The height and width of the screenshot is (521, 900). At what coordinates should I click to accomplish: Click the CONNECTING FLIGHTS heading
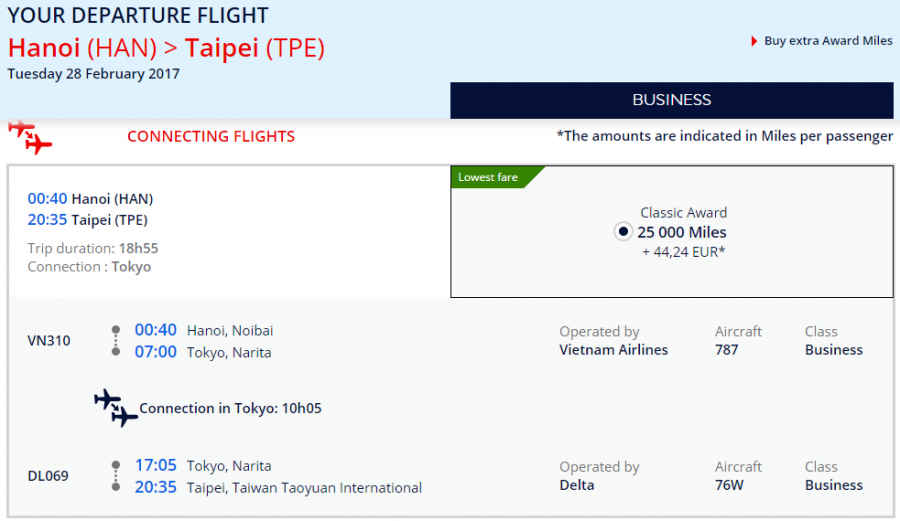click(211, 136)
